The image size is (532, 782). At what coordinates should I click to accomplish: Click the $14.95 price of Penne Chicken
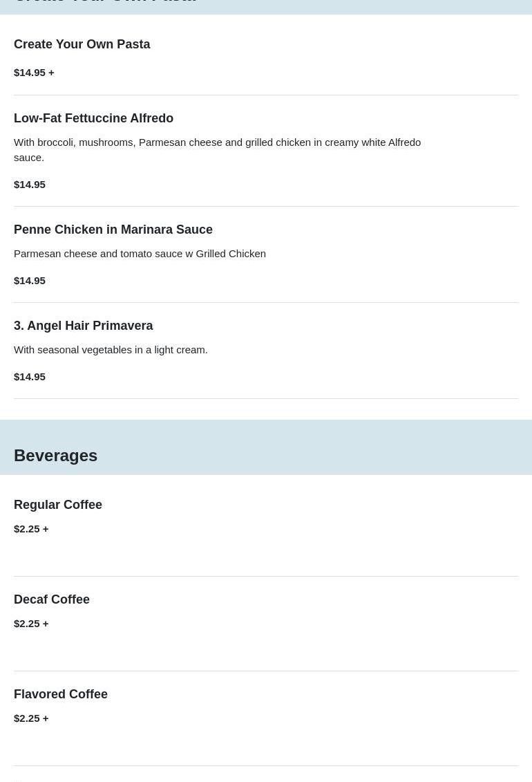(x=30, y=280)
